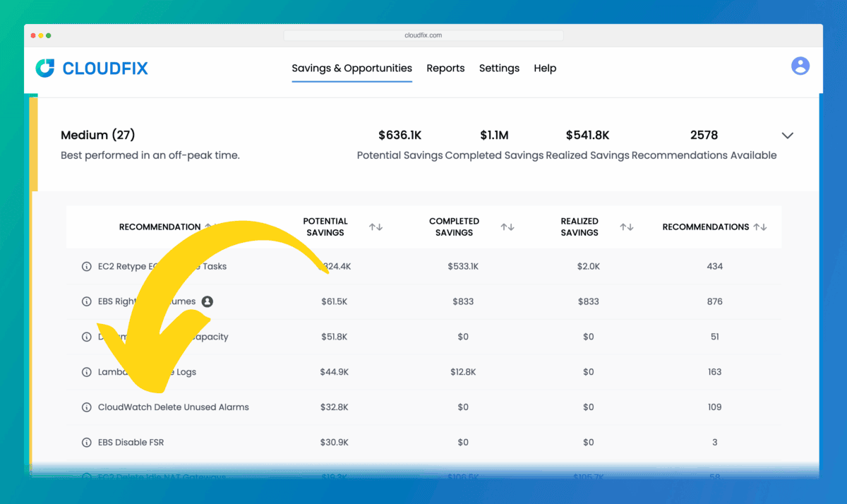
Task: Click the 163 recommendations cell
Action: pos(714,372)
